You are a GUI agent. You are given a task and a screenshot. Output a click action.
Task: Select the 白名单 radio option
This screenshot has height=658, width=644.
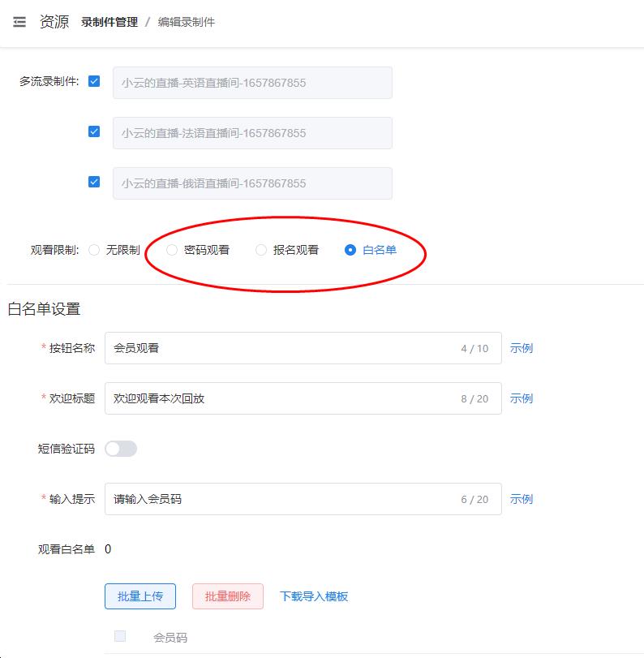[350, 250]
